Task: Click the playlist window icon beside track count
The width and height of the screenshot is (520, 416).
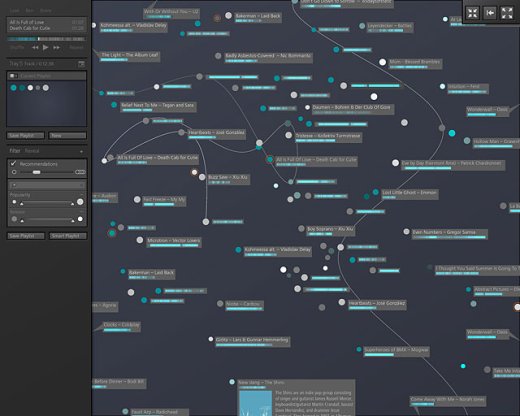Action: pyautogui.click(x=81, y=64)
